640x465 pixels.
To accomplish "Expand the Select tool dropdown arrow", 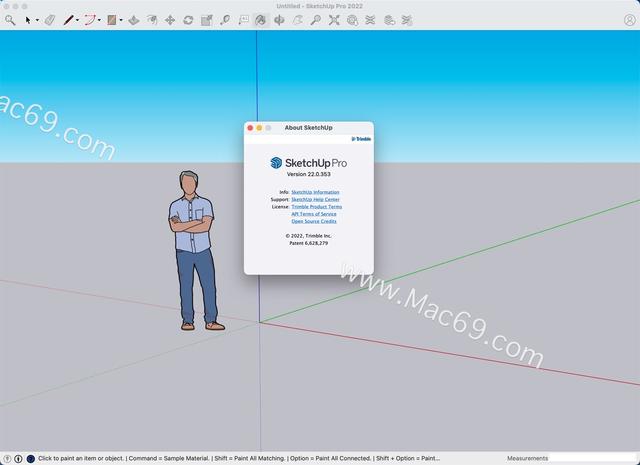I will tap(37, 20).
